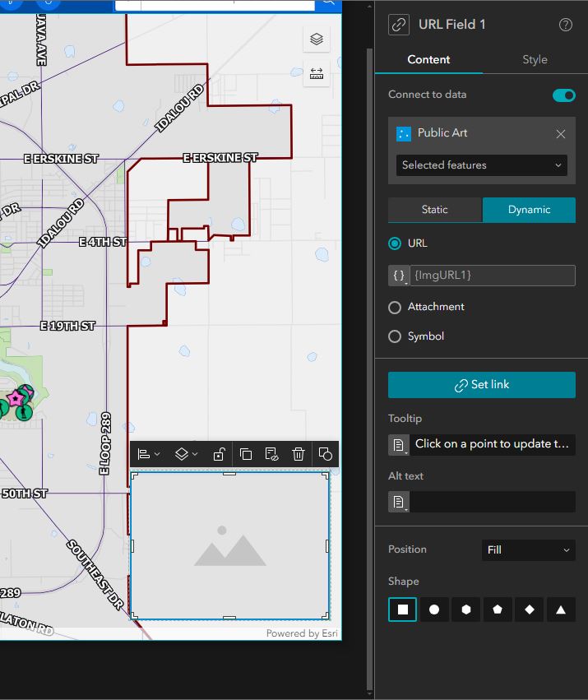Remove the Public Art data source
This screenshot has width=588, height=700.
pyautogui.click(x=561, y=134)
